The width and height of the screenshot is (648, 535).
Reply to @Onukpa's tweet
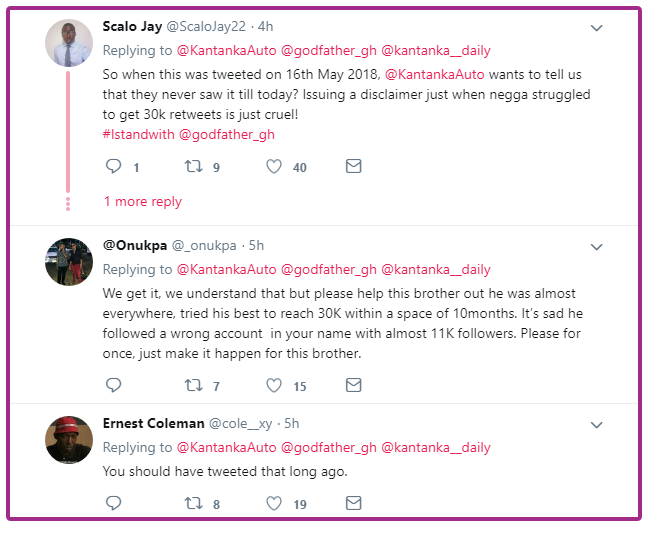coord(112,385)
